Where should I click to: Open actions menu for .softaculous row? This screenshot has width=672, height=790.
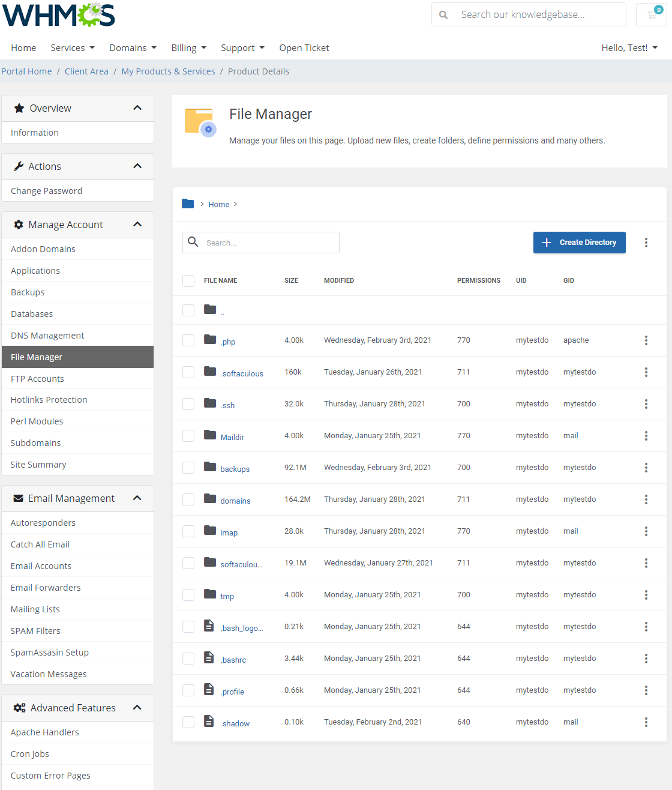tap(646, 372)
